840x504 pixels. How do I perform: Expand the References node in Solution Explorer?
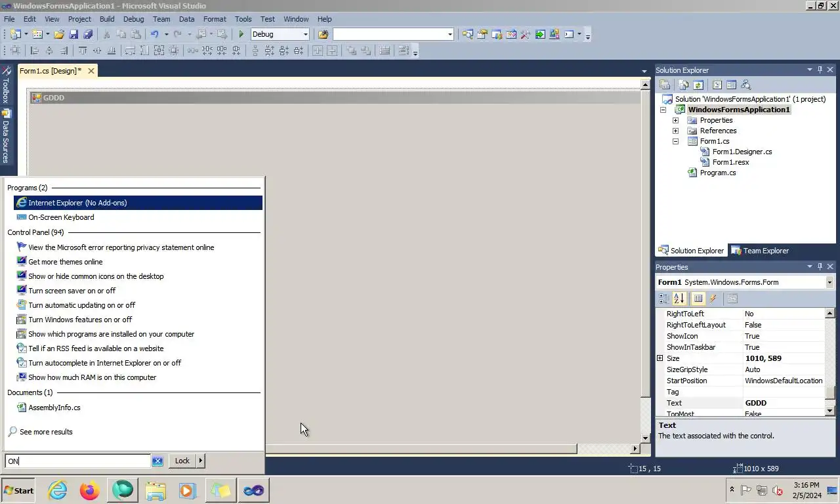675,131
